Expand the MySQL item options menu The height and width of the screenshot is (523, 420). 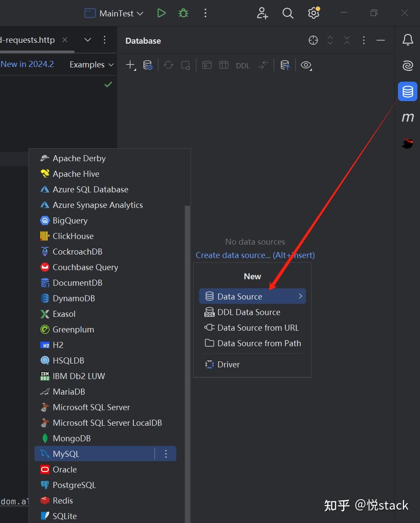(x=165, y=453)
